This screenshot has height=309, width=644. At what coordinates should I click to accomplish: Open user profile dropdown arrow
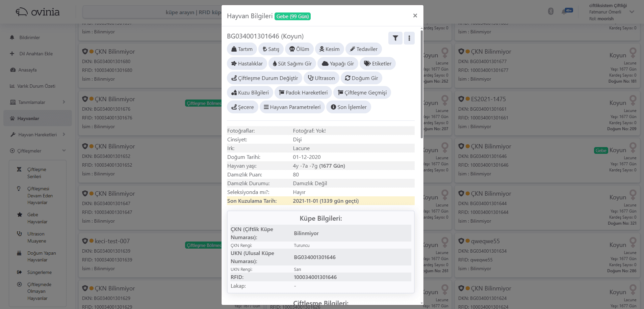click(632, 12)
